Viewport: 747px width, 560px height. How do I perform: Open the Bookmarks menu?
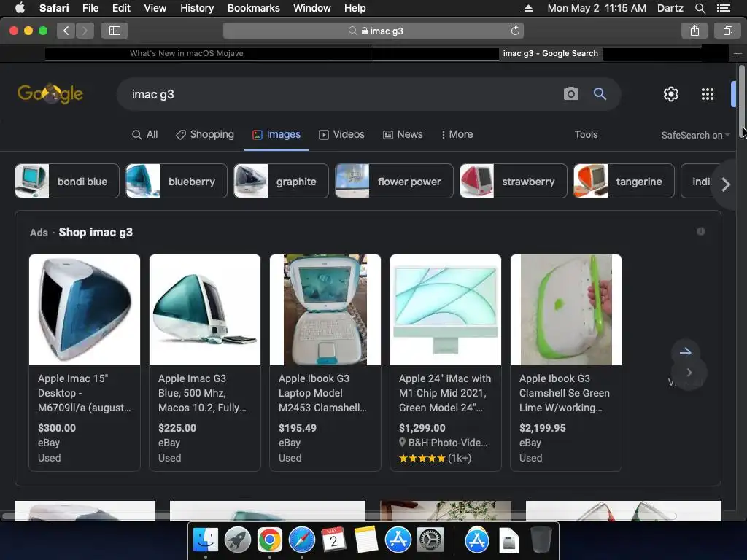[x=253, y=8]
